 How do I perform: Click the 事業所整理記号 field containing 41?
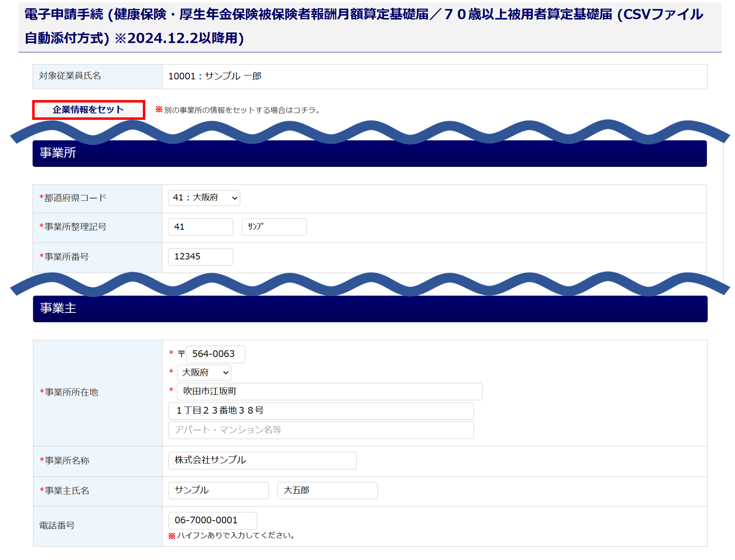pyautogui.click(x=200, y=227)
